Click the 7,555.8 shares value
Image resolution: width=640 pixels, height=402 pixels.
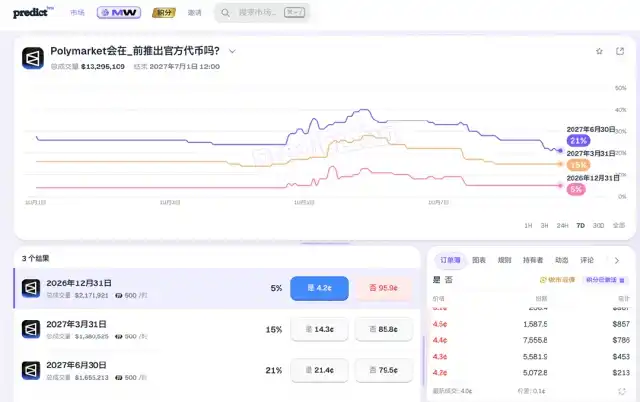535,340
